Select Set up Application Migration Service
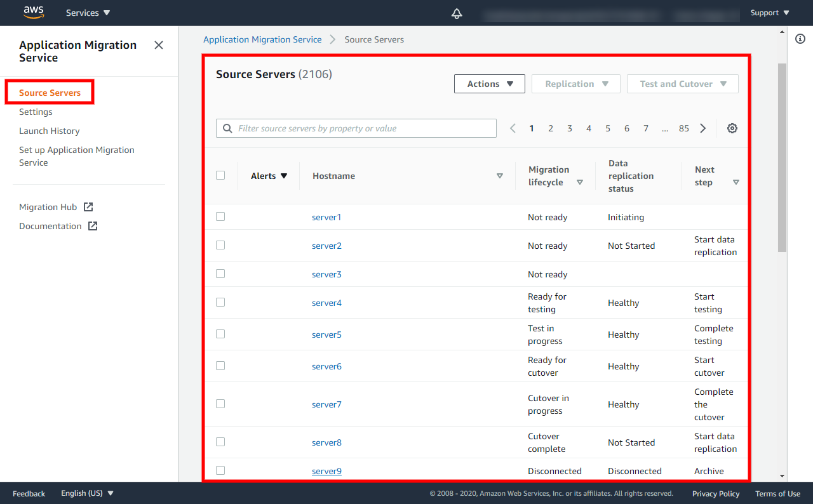 [77, 156]
